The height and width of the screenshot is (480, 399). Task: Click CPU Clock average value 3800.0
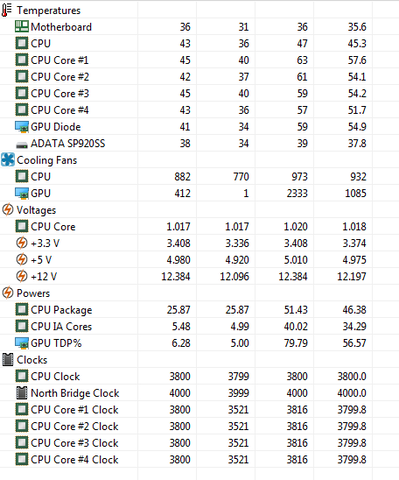coord(352,377)
